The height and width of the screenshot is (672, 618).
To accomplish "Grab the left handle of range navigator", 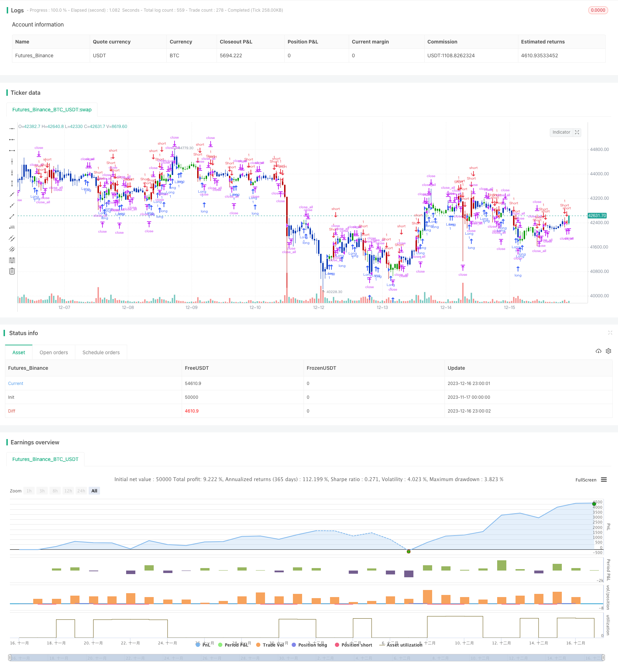I will pyautogui.click(x=10, y=658).
